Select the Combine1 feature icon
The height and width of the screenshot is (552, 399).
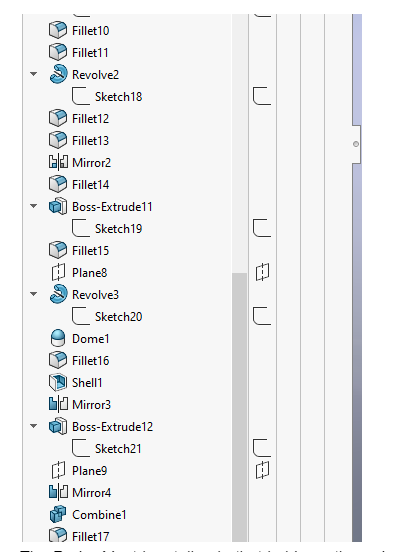(58, 514)
